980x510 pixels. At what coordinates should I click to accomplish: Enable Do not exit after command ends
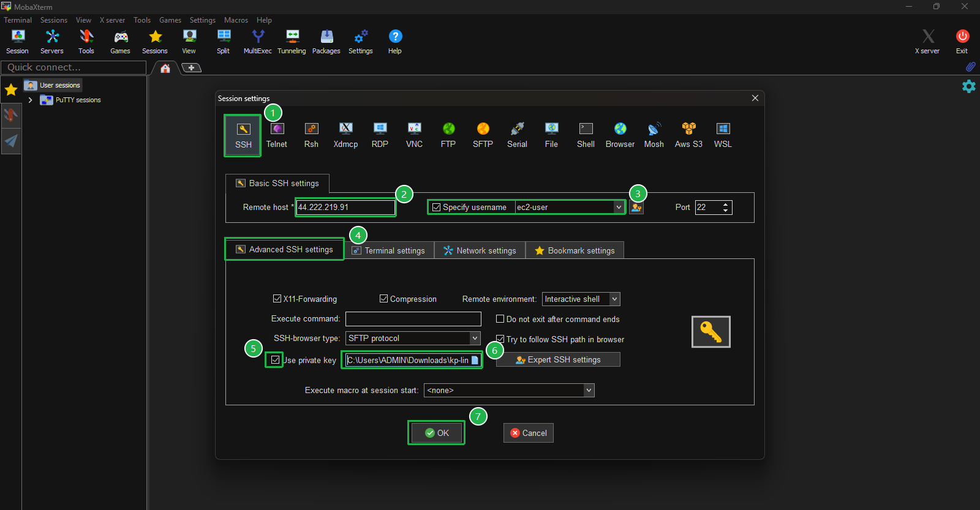[500, 319]
